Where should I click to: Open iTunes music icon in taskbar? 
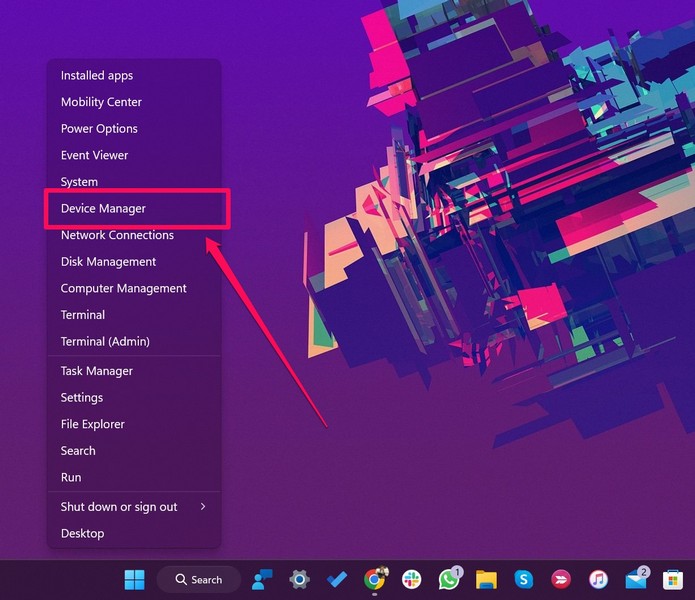(598, 579)
